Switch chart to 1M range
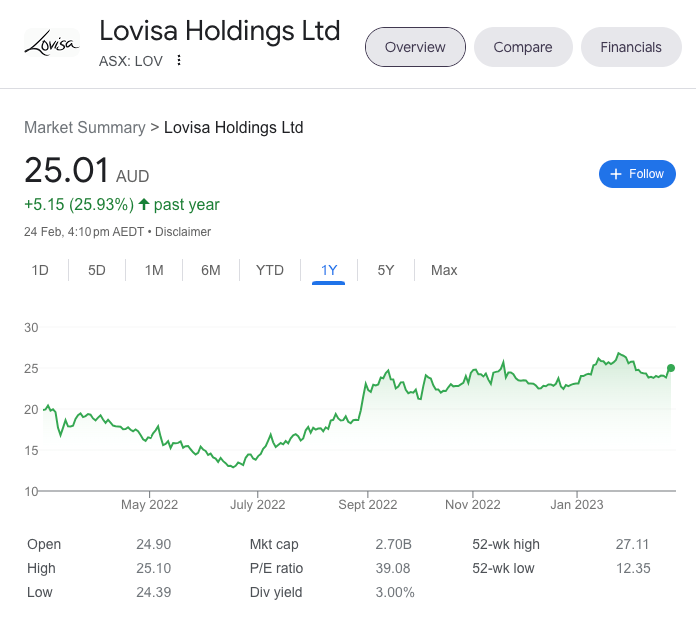Image resolution: width=696 pixels, height=620 pixels. coord(154,270)
